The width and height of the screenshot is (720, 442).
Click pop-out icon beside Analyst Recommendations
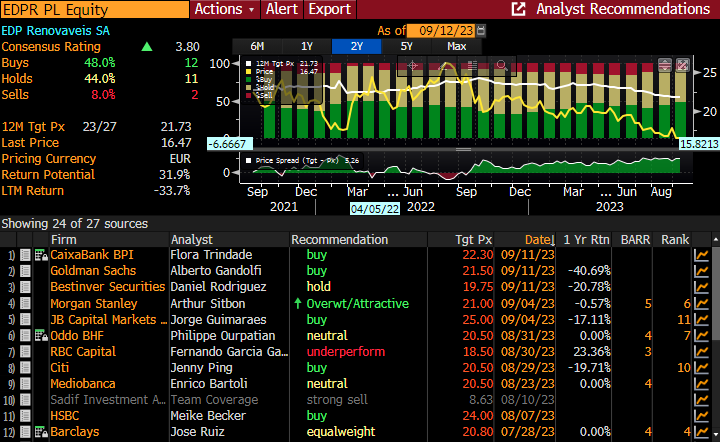point(518,9)
